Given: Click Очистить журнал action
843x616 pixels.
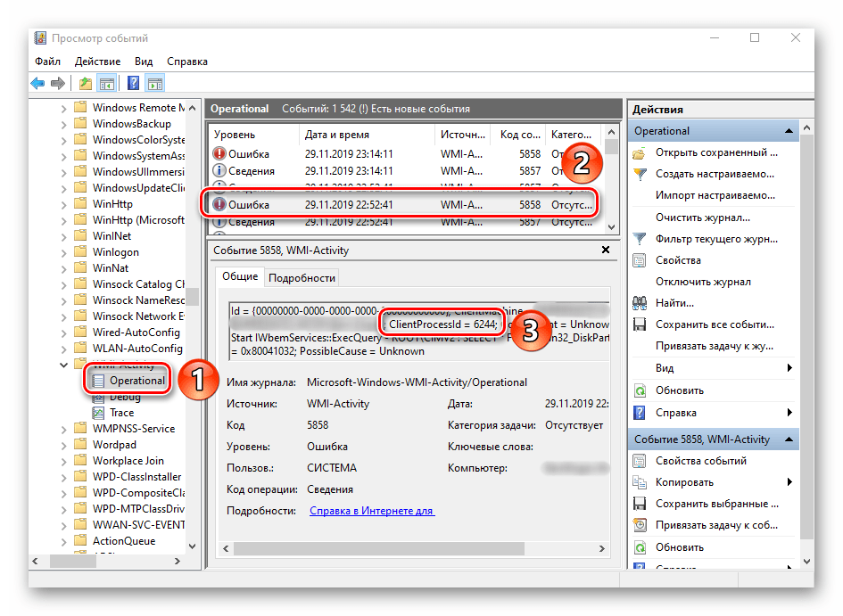Looking at the screenshot, I should (703, 218).
